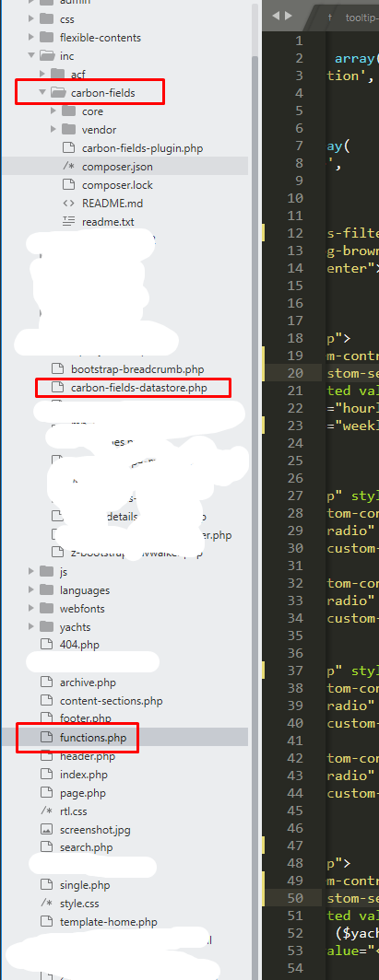This screenshot has width=379, height=980.
Task: Expand the acf folder arrow
Action: coord(42,75)
